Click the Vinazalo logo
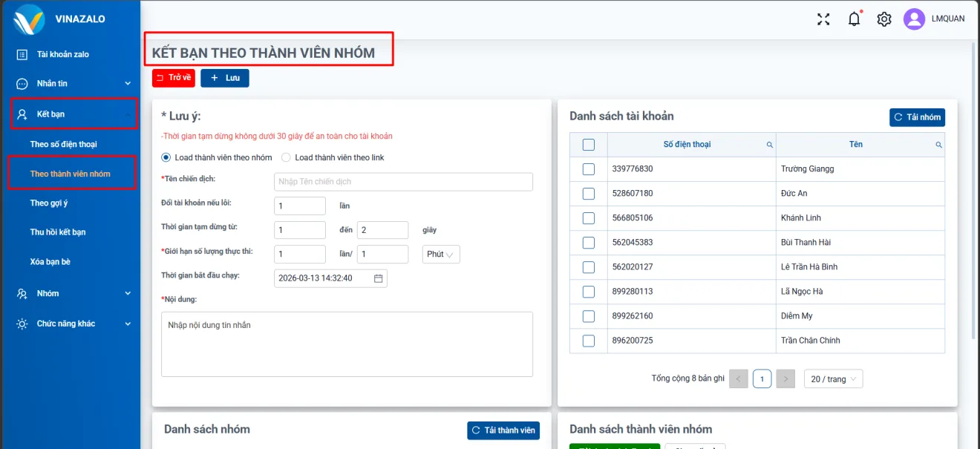Screen dimensions: 980x449 pos(28,20)
